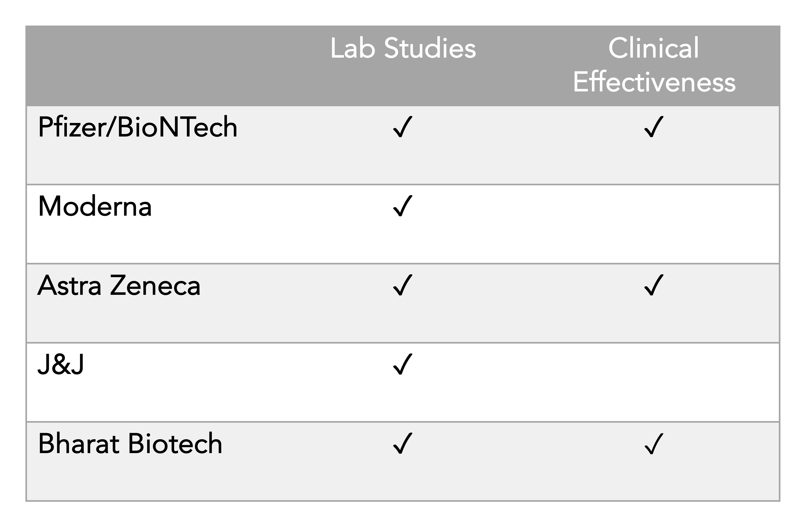Click the Moderna row label
Screen dimensions: 794x532
point(95,206)
